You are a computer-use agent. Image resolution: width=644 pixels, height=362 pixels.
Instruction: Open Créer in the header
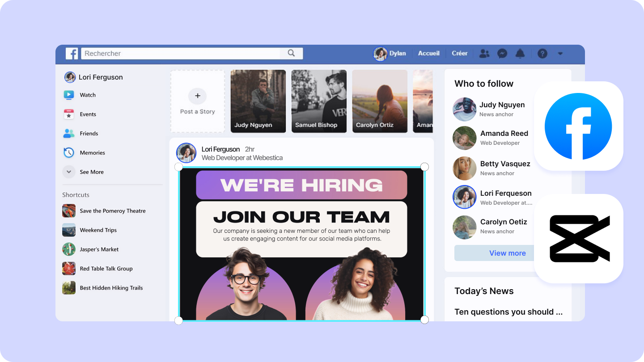click(460, 53)
